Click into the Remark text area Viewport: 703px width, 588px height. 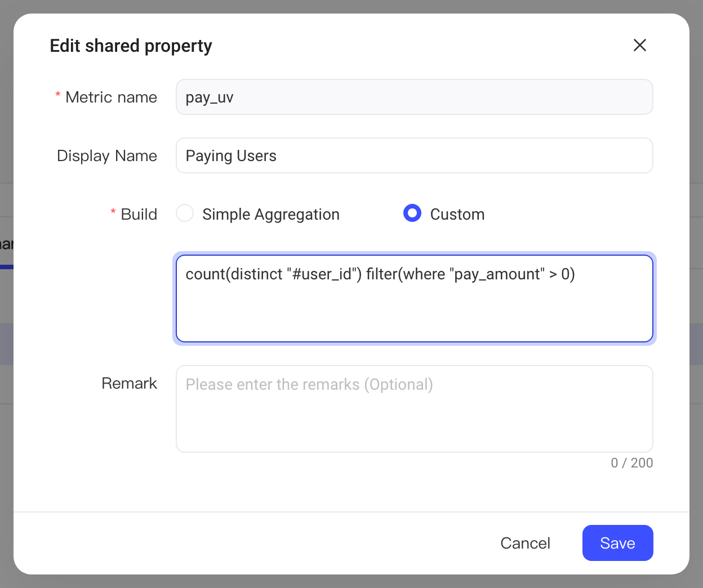coord(415,409)
